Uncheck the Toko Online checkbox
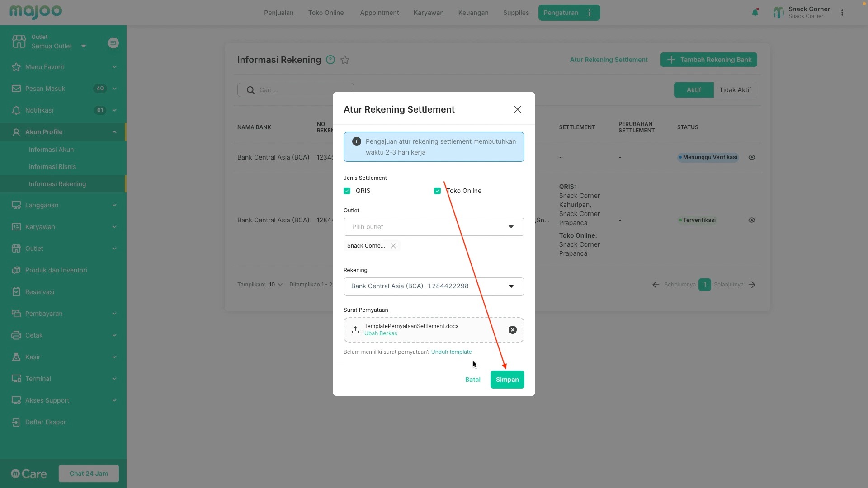The height and width of the screenshot is (488, 868). click(x=437, y=191)
